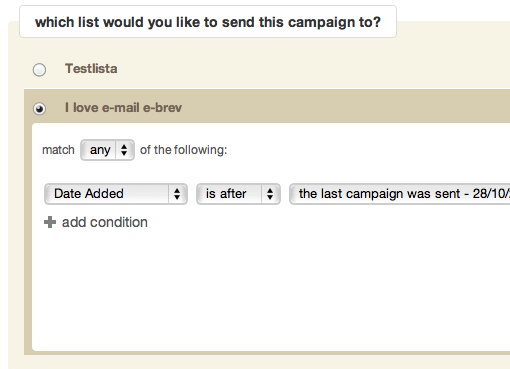Click the of the following label

[183, 150]
